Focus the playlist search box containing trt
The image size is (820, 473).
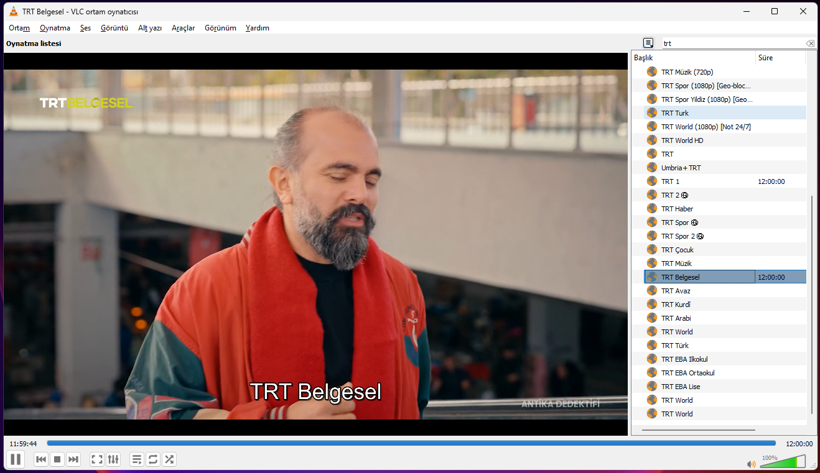[733, 43]
